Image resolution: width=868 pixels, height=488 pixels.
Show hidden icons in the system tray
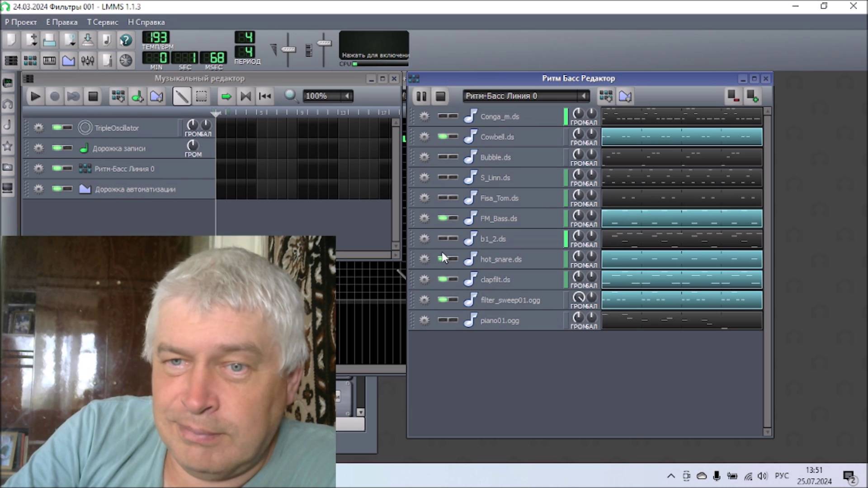pyautogui.click(x=671, y=476)
